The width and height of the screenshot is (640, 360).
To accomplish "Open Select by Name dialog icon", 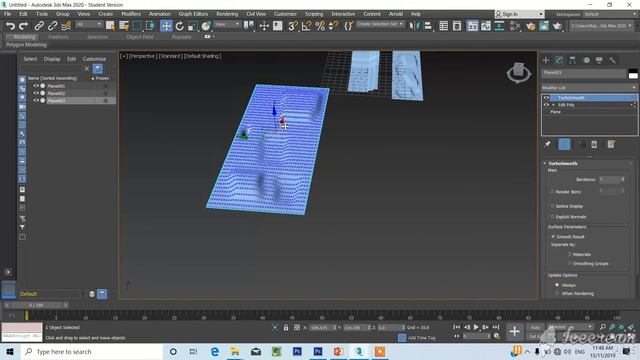I will click(x=124, y=26).
